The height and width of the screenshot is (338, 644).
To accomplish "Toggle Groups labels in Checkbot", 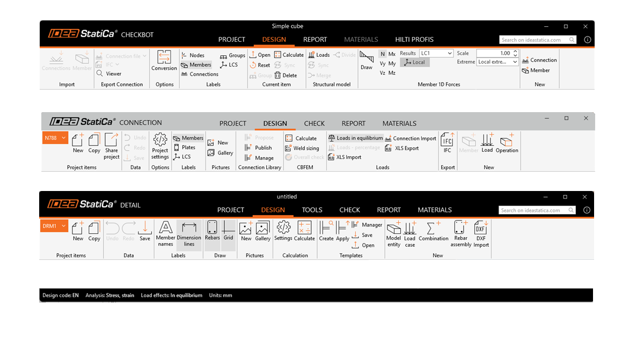I will click(232, 55).
